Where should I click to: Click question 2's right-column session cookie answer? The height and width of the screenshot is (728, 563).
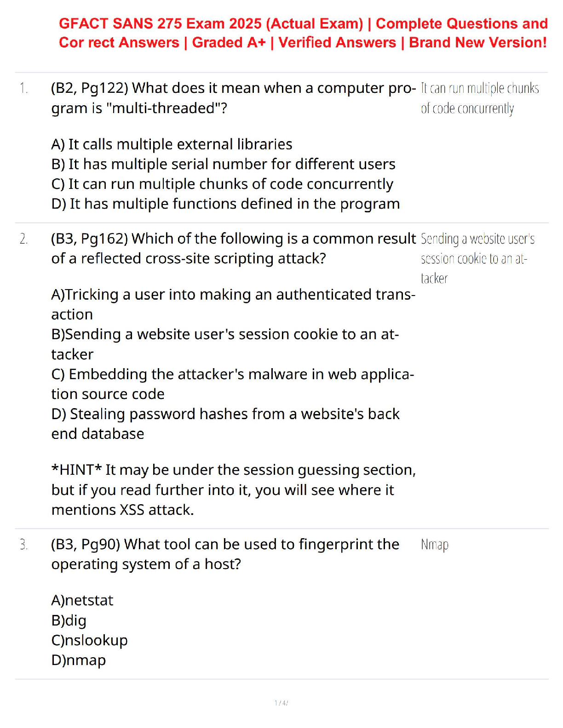coord(477,258)
